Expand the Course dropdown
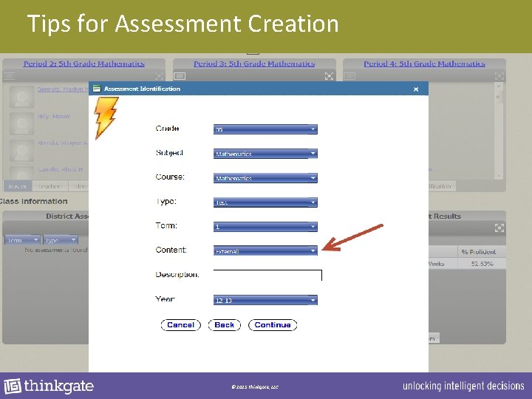Viewport: 532px width, 399px height. tap(265, 178)
